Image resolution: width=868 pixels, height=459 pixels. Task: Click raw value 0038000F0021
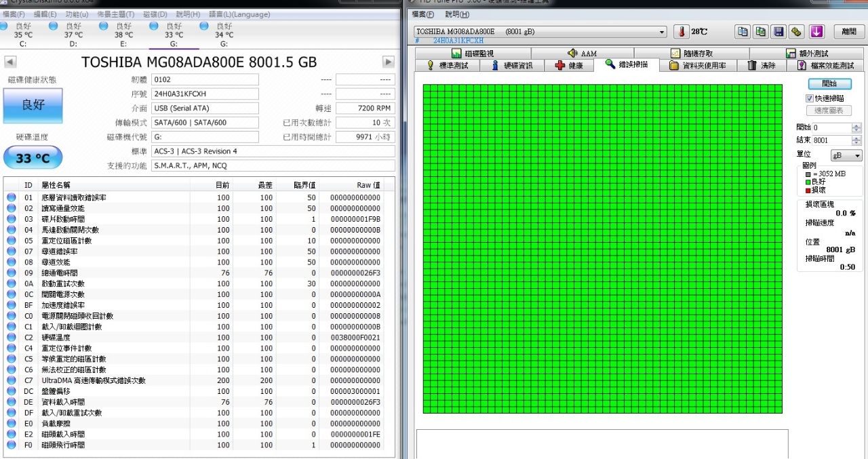pyautogui.click(x=355, y=338)
